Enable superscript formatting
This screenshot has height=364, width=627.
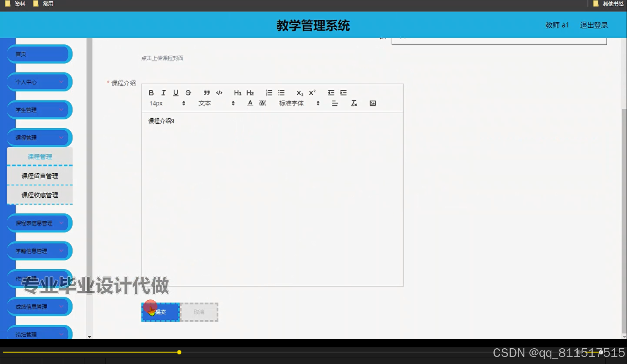(x=311, y=93)
